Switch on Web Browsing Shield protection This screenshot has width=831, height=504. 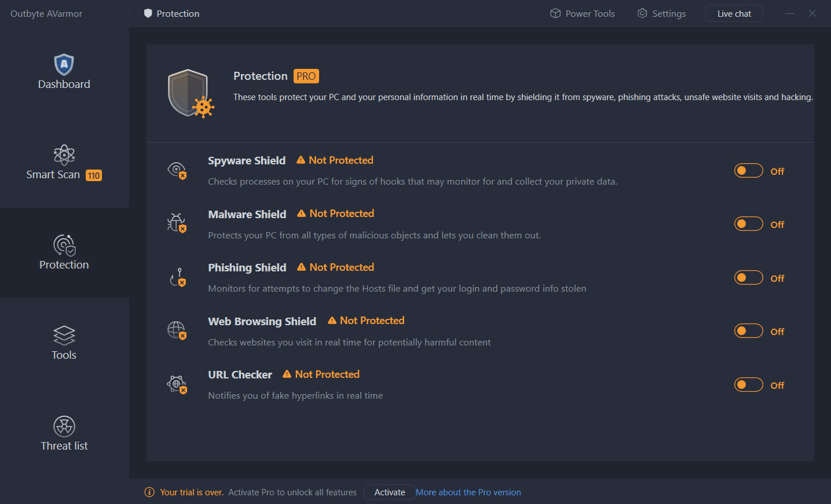point(748,331)
